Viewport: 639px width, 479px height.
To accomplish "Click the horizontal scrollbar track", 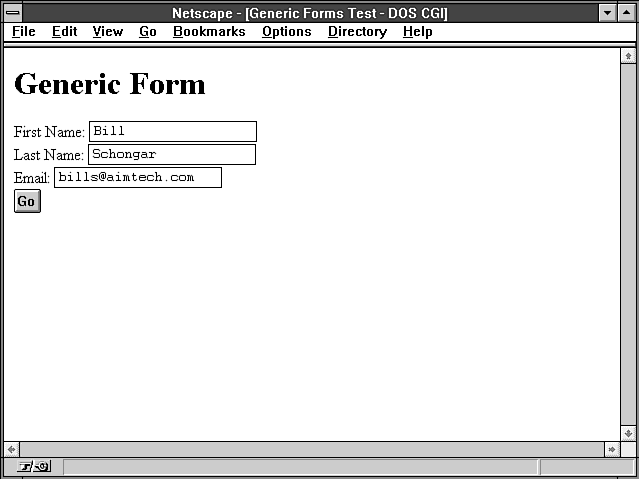I will click(x=312, y=449).
